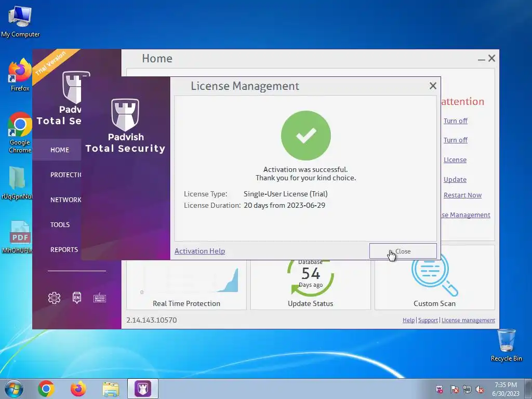
Task: Open the Update Status card
Action: 311,285
